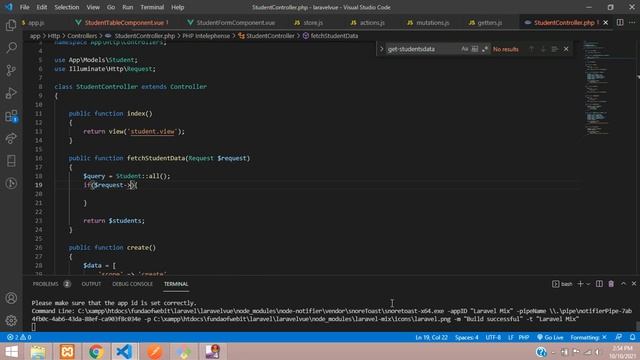Image resolution: width=640 pixels, height=360 pixels.
Task: Add a new terminal with plus icon
Action: pyautogui.click(x=580, y=284)
